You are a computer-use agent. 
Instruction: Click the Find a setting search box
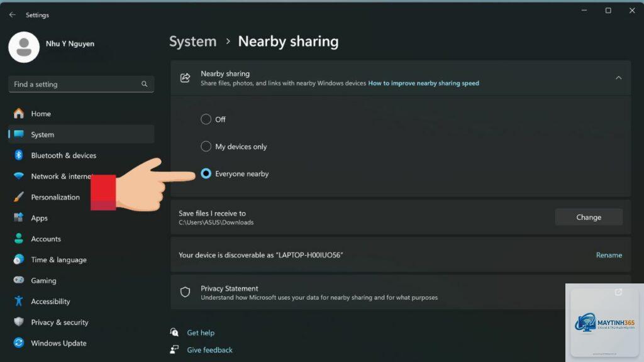[x=81, y=84]
